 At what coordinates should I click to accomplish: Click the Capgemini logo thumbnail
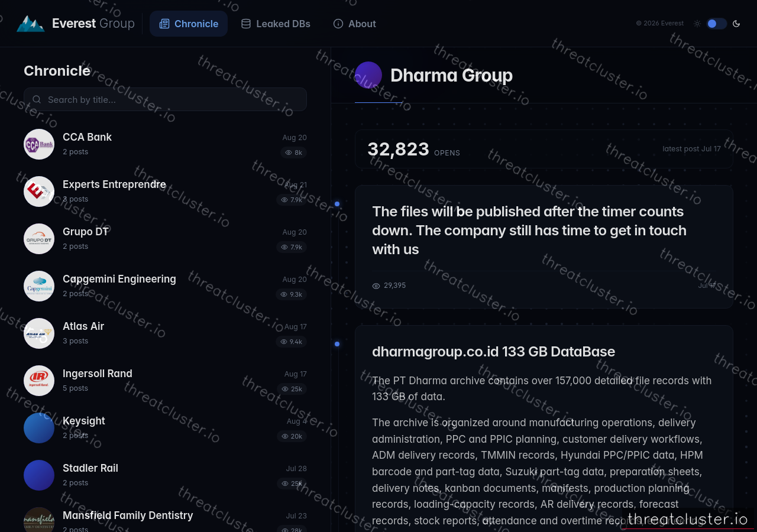[39, 286]
